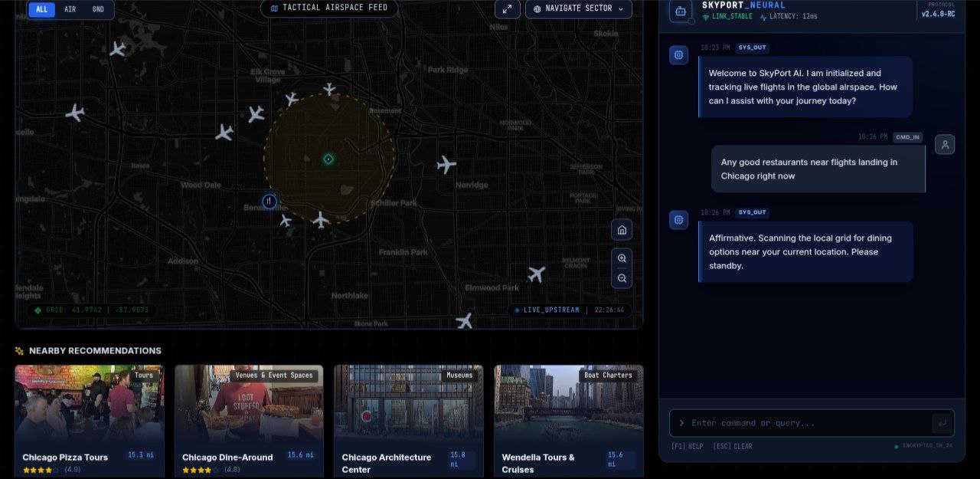Click the Tactical Airspace Feed label
The width and height of the screenshot is (980, 479).
[335, 8]
